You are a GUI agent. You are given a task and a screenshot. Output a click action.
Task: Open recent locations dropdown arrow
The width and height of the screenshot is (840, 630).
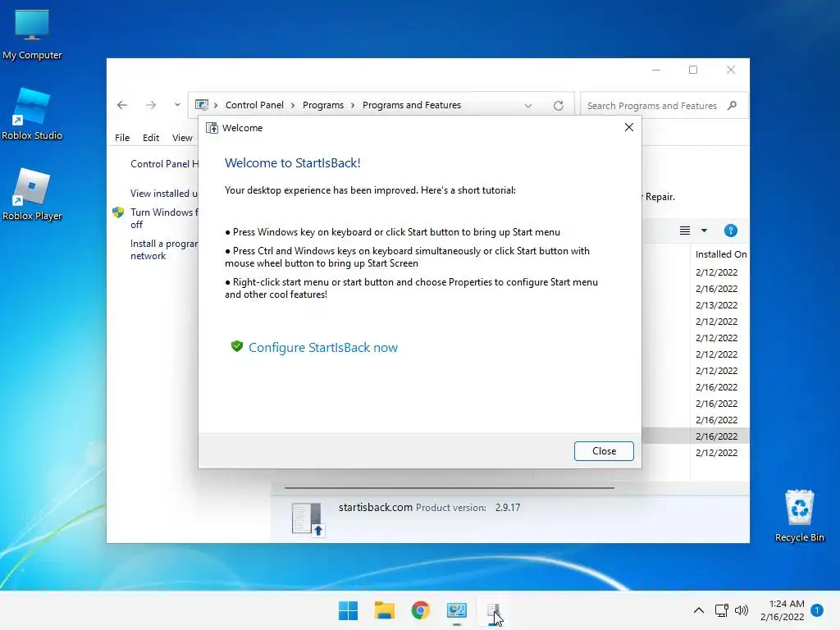[177, 105]
